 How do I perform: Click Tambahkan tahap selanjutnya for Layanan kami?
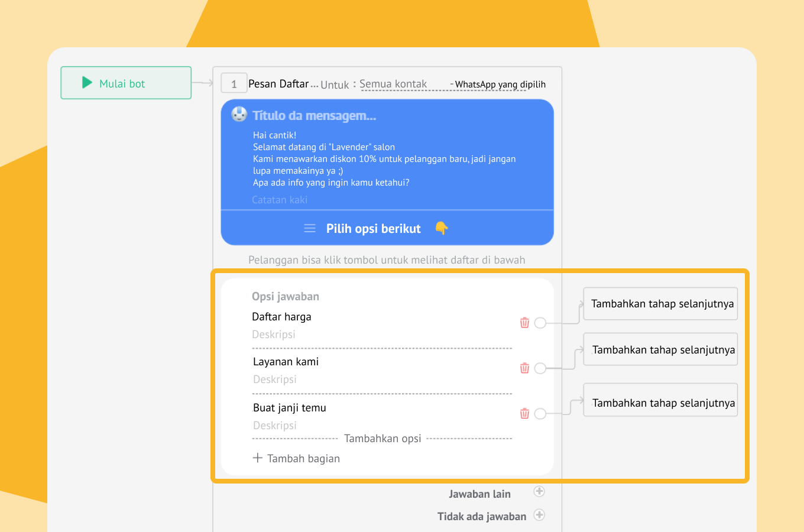tap(660, 349)
